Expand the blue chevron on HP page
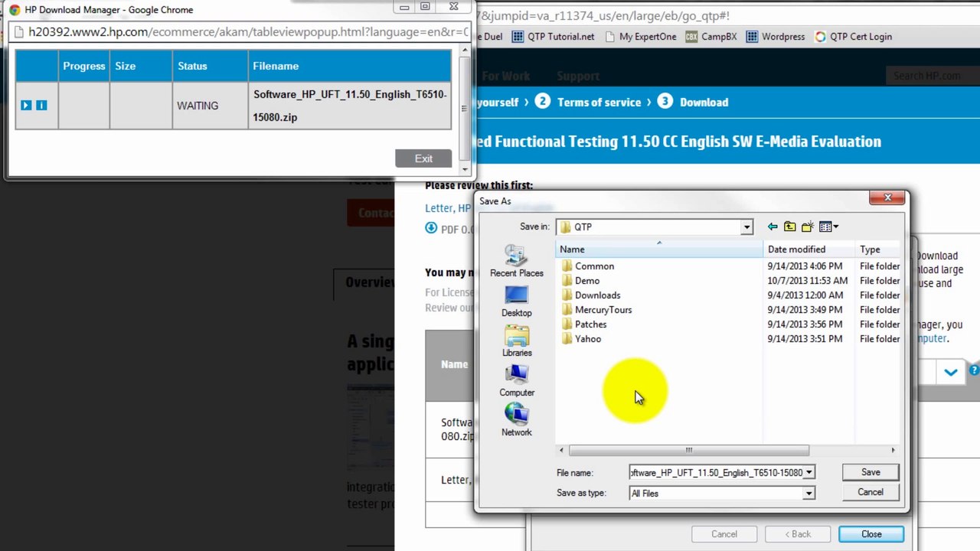The height and width of the screenshot is (551, 980). 951,373
